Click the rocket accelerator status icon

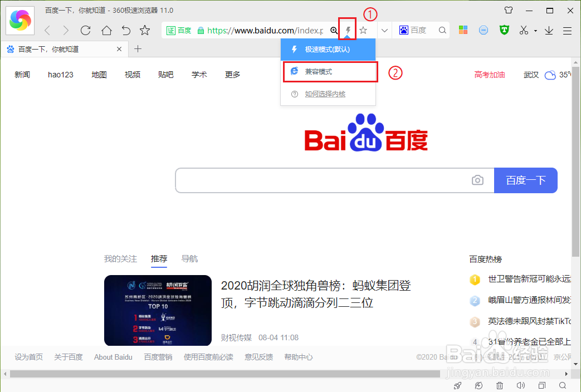(457, 385)
